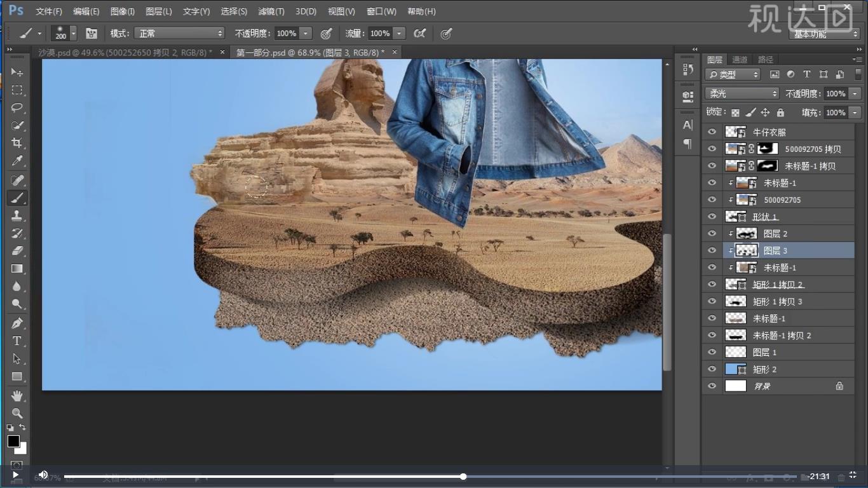Choose the Eyedropper tool
Viewport: 868px width, 488px height.
tap(17, 161)
